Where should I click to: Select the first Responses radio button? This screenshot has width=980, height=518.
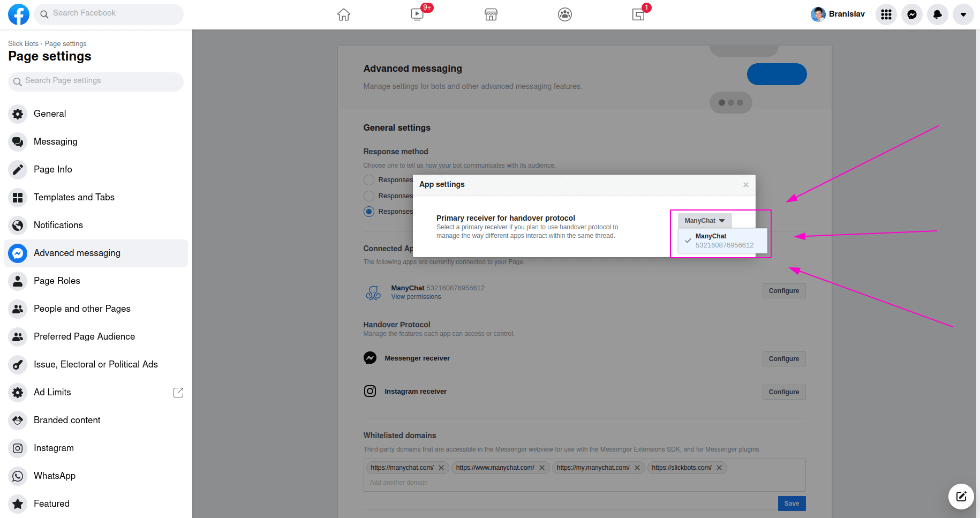(x=369, y=180)
